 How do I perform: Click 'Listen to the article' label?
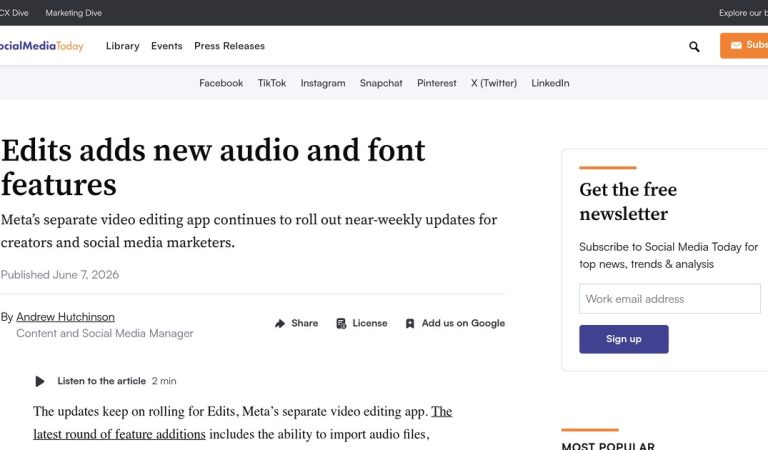click(x=101, y=381)
